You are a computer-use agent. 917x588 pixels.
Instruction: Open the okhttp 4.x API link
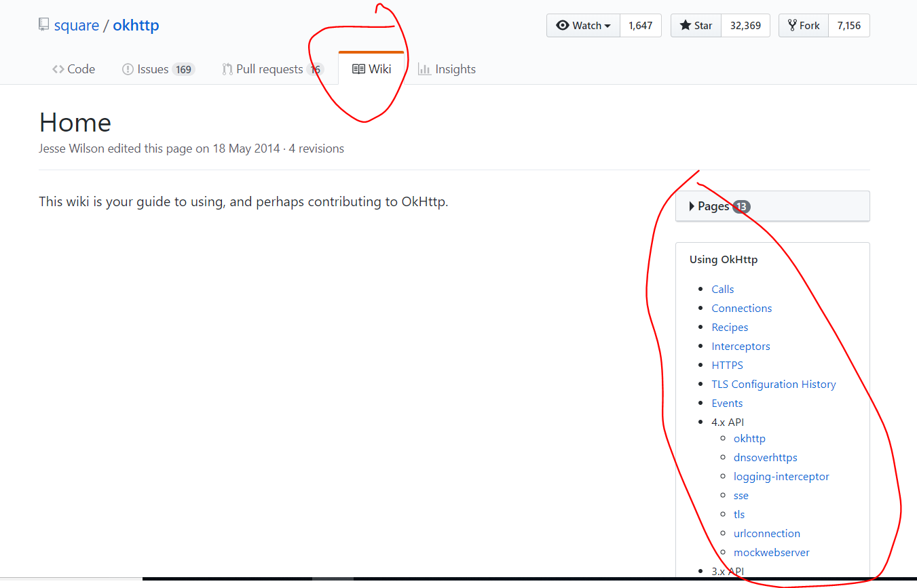coord(749,438)
